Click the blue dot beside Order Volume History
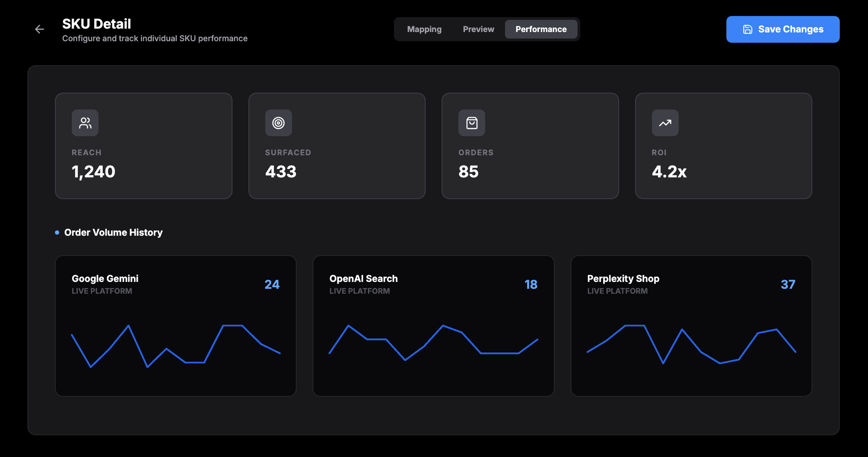Image resolution: width=868 pixels, height=457 pixels. (x=57, y=232)
